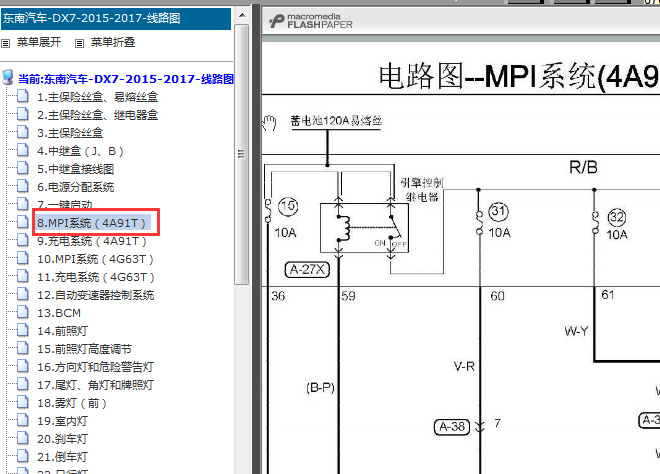Click the sidebar scrollbar up arrow

[x=242, y=16]
